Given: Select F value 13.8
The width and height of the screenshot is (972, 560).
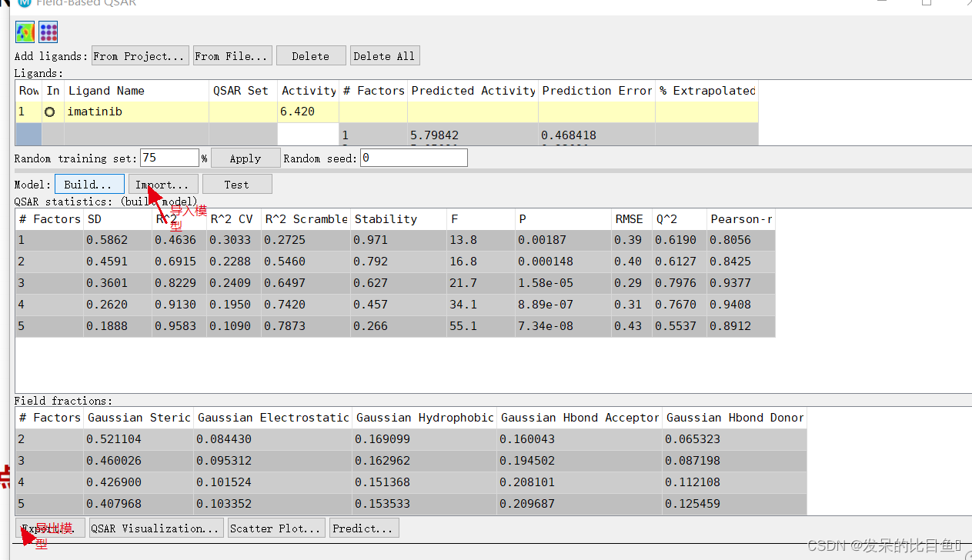Looking at the screenshot, I should pos(479,240).
